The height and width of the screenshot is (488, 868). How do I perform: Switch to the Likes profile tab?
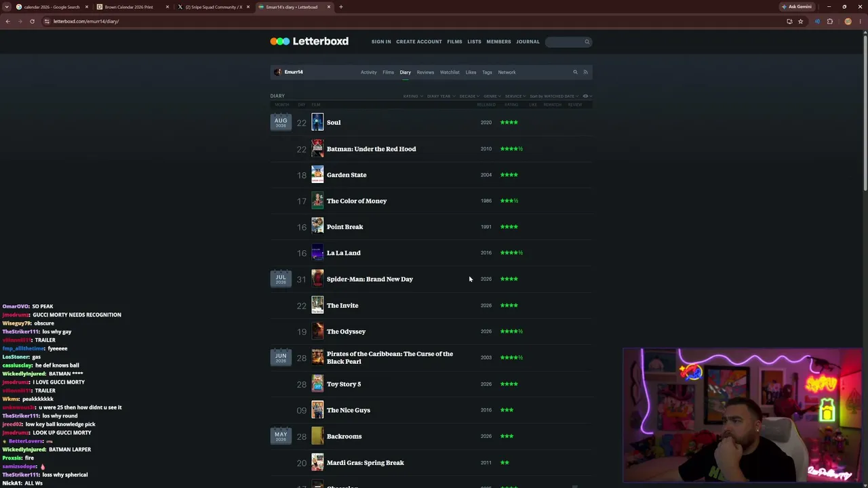[x=471, y=72]
